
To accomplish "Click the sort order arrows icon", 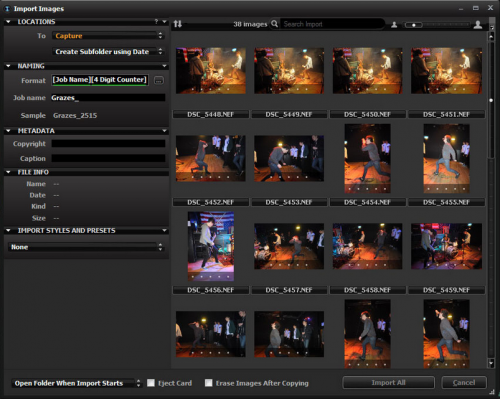I will [178, 24].
